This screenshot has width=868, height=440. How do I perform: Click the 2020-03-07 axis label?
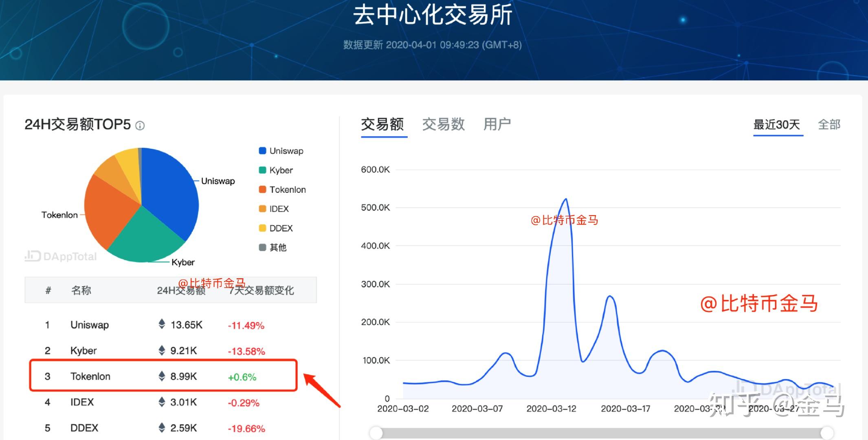(477, 409)
